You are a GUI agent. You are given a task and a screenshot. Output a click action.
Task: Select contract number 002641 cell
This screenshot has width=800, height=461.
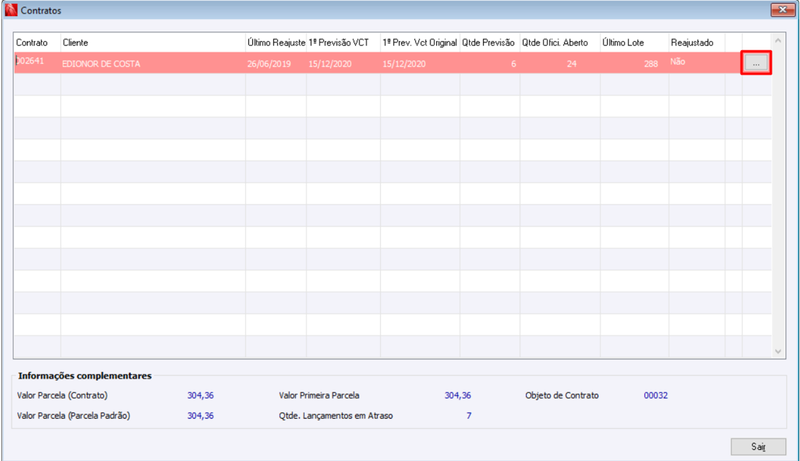pyautogui.click(x=37, y=62)
